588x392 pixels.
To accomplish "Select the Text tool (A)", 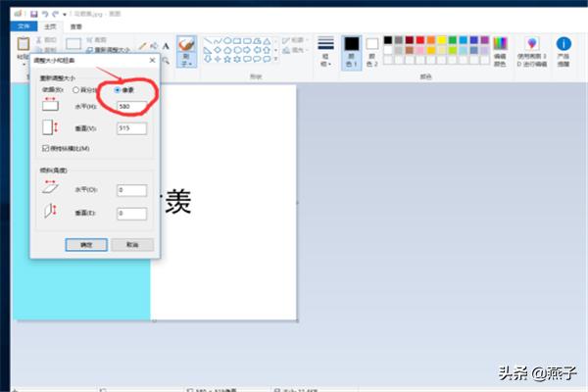I will click(x=166, y=46).
